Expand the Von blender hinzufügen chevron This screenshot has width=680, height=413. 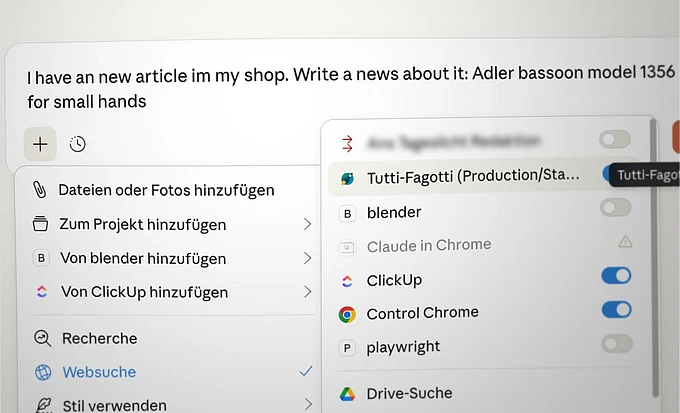(x=307, y=258)
